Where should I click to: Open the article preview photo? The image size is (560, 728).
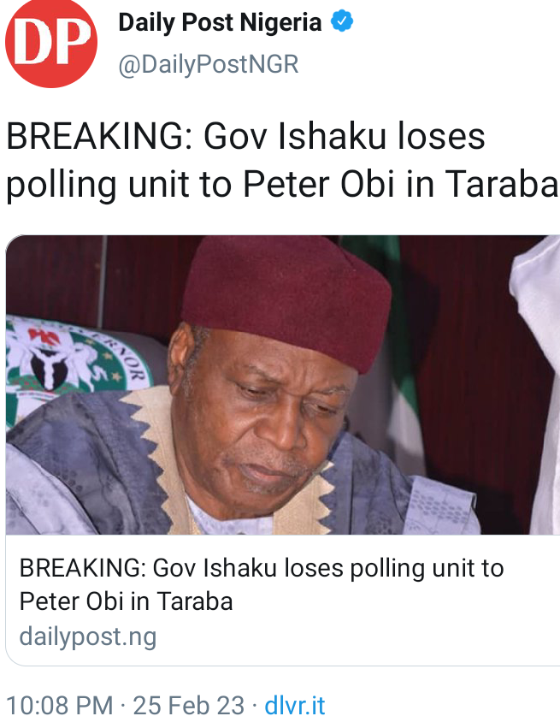pyautogui.click(x=282, y=385)
